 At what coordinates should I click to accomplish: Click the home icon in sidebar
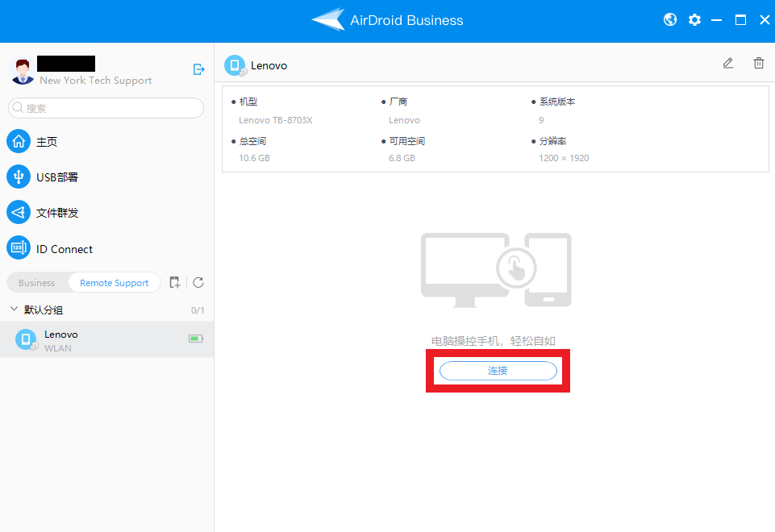tap(19, 141)
